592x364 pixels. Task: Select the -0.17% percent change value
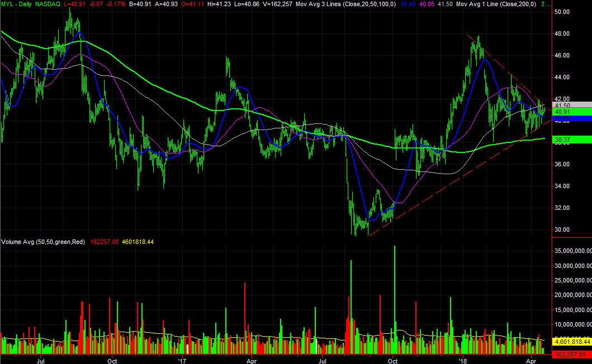(116, 4)
